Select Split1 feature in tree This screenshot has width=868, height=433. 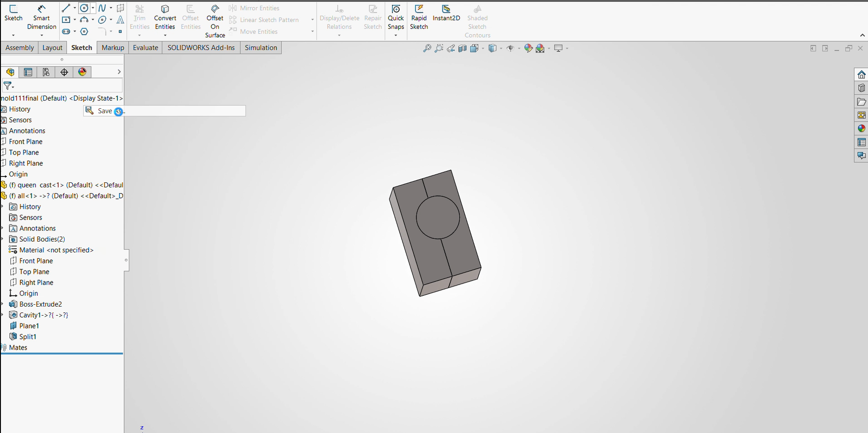pos(28,337)
